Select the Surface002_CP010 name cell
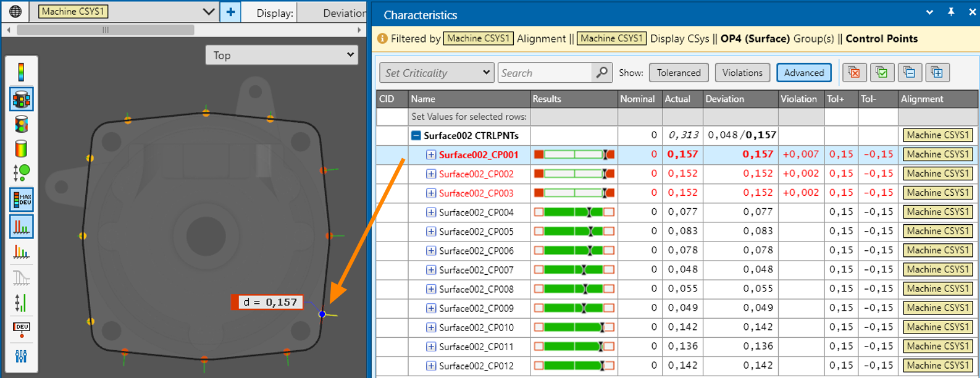 point(476,327)
